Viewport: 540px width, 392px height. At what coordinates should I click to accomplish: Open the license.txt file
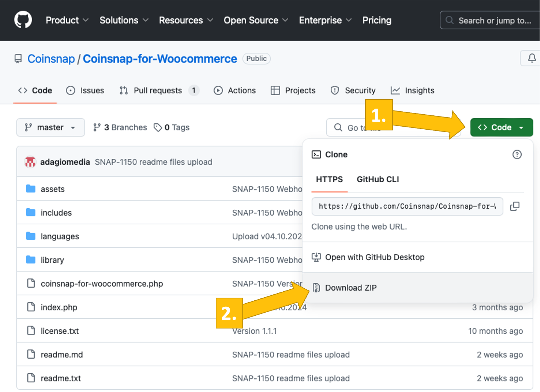tap(60, 331)
